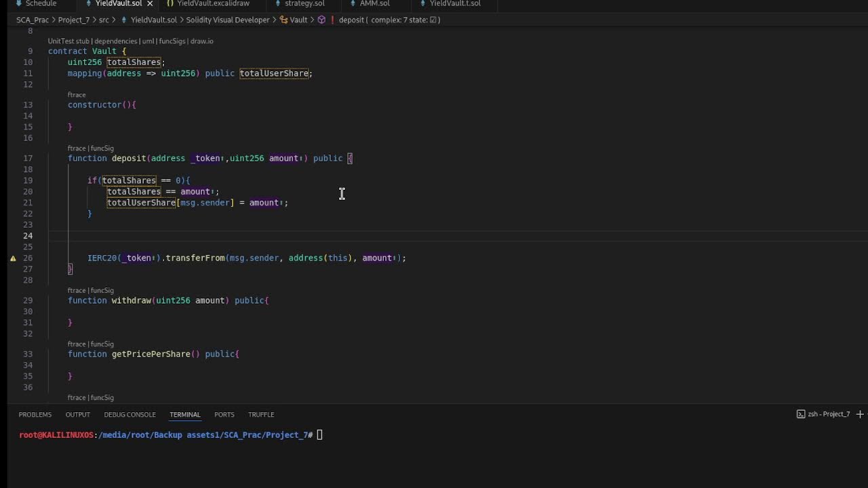
Task: Click line number 24 in the gutter
Action: click(x=28, y=236)
